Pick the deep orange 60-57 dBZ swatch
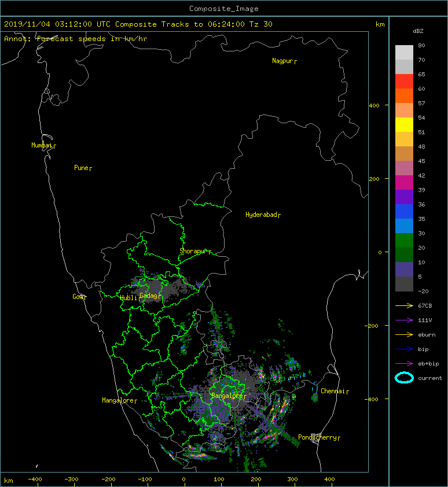This screenshot has height=487, width=448. click(x=404, y=96)
